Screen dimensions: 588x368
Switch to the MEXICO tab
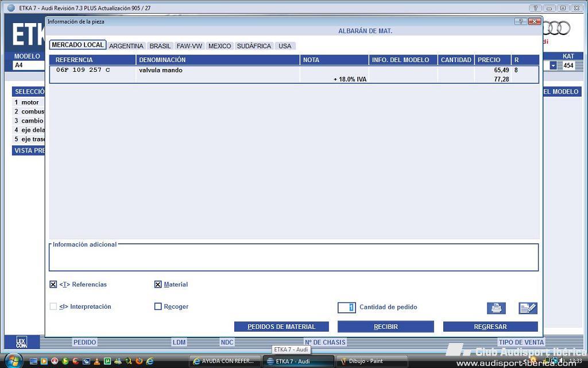(220, 46)
